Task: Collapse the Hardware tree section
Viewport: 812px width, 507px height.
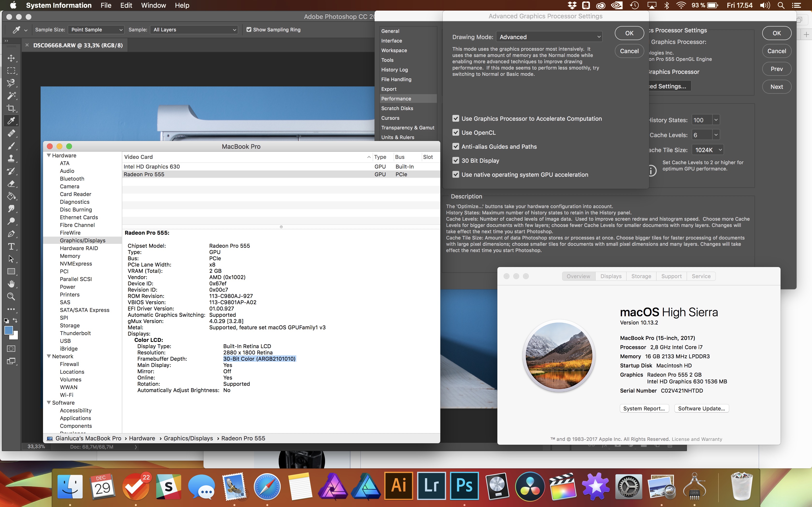Action: (x=49, y=155)
